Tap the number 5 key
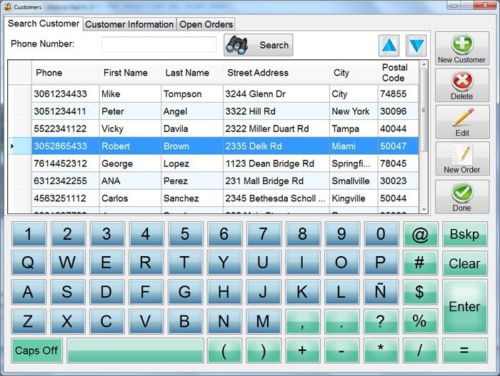This screenshot has width=500, height=376. point(185,234)
